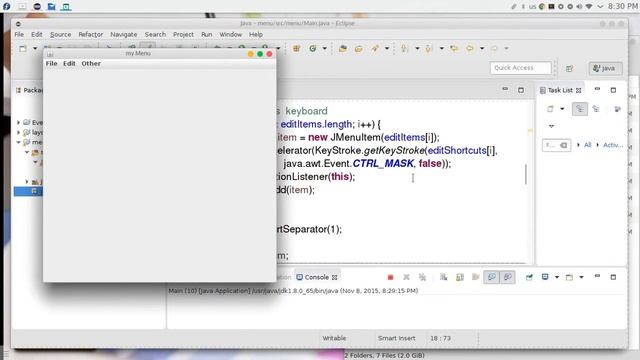The image size is (640, 360).
Task: Open Eclipse's Search menu
Action: point(155,35)
